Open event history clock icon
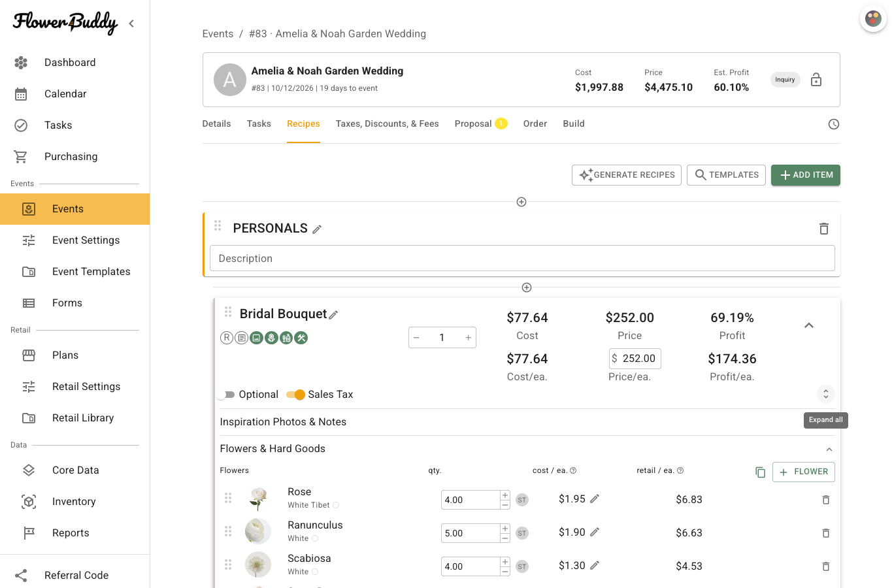 coord(834,124)
